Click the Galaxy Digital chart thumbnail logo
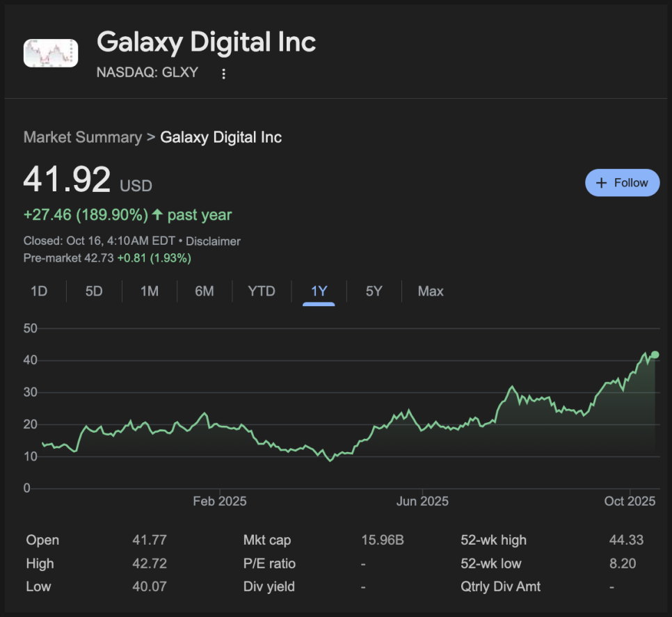This screenshot has width=672, height=617. pyautogui.click(x=51, y=53)
